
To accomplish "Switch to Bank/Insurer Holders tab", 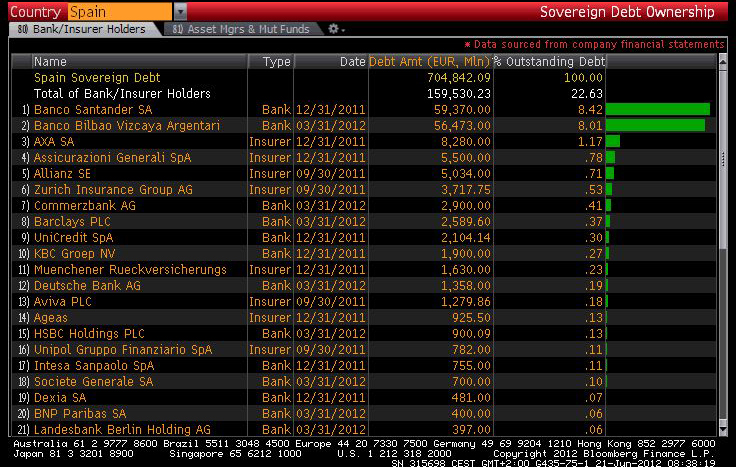I will pos(81,30).
